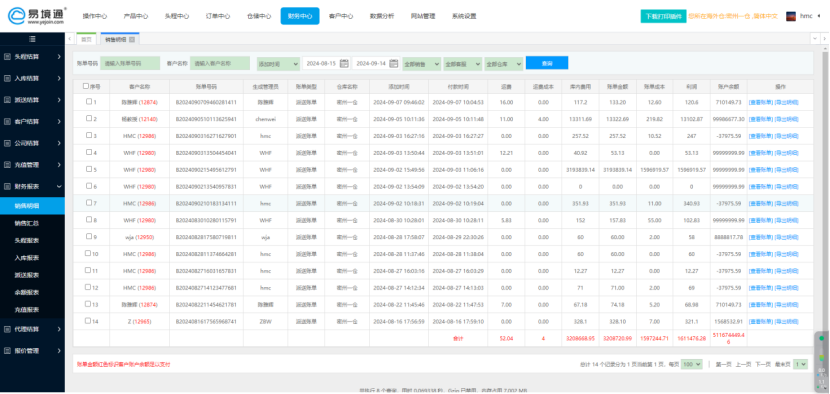Screen dimensions: 830x394
Task: Open the start date calendar icon
Action: tap(344, 64)
